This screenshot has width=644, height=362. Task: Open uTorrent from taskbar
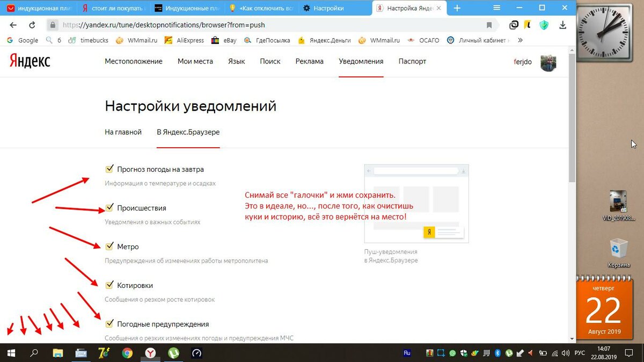coord(174,353)
